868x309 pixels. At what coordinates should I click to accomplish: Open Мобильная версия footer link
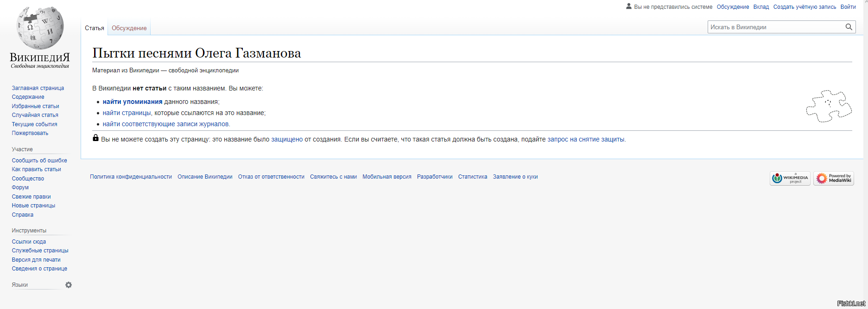coord(387,177)
